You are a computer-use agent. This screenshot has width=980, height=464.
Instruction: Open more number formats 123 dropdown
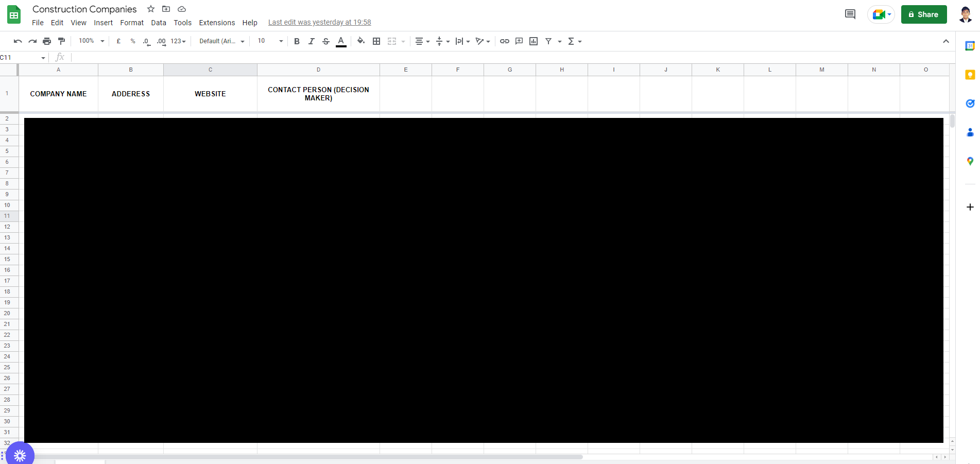[x=178, y=41]
